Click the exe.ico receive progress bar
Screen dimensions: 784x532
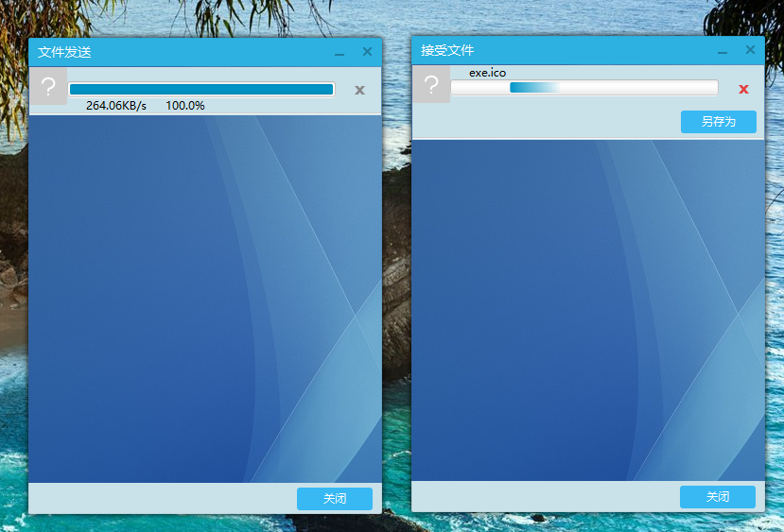pos(584,88)
